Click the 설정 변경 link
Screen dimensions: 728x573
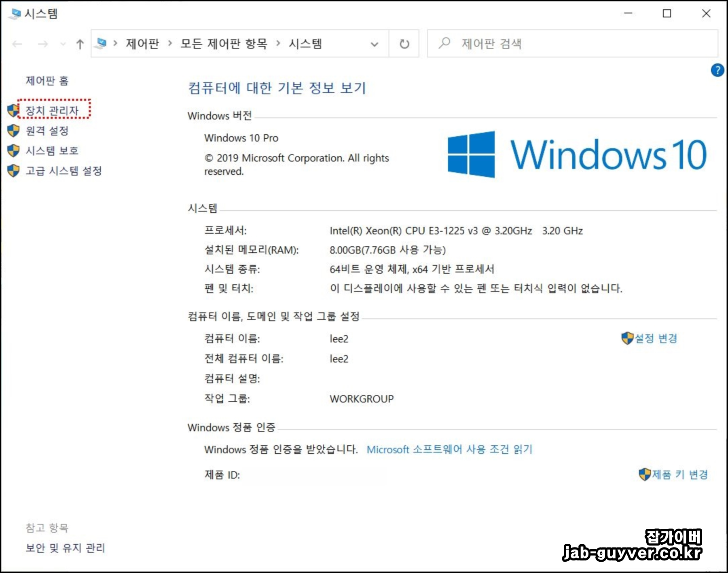point(656,338)
